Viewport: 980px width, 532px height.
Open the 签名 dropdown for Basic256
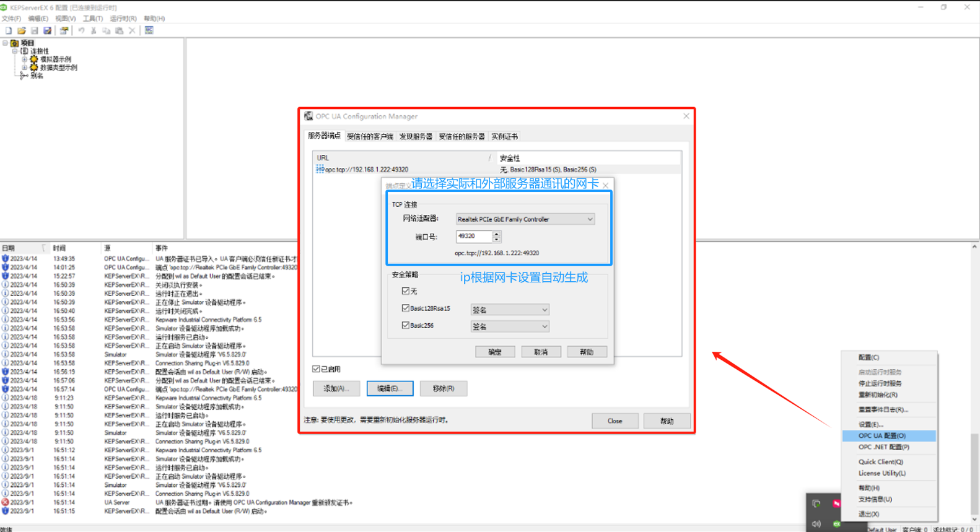tap(509, 326)
